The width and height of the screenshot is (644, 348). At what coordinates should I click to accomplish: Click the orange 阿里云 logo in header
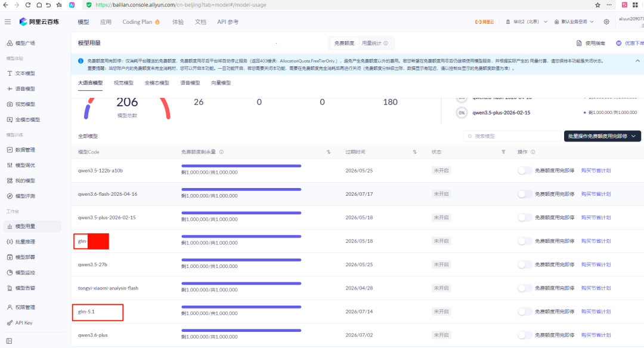[484, 22]
